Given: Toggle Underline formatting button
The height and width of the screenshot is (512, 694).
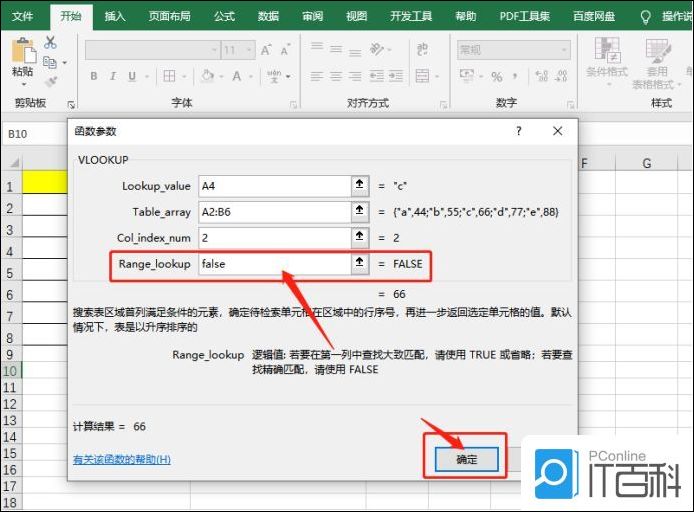Looking at the screenshot, I should (132, 76).
